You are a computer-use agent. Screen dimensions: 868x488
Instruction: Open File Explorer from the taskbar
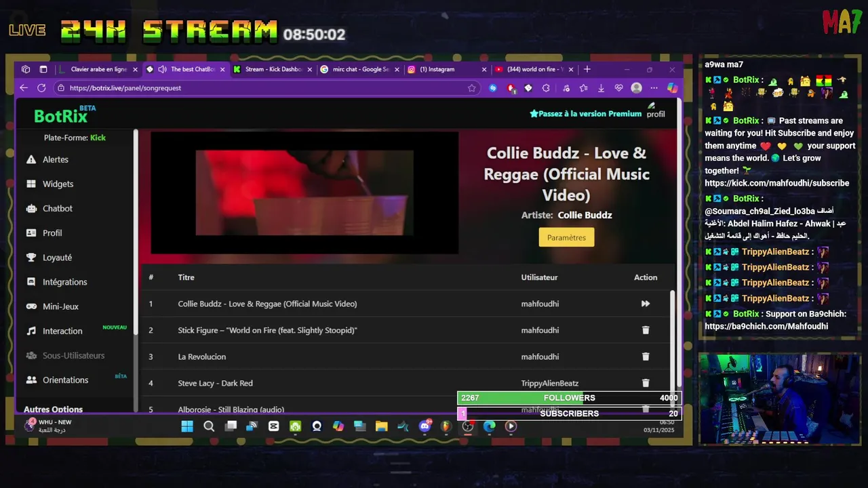[x=381, y=426]
